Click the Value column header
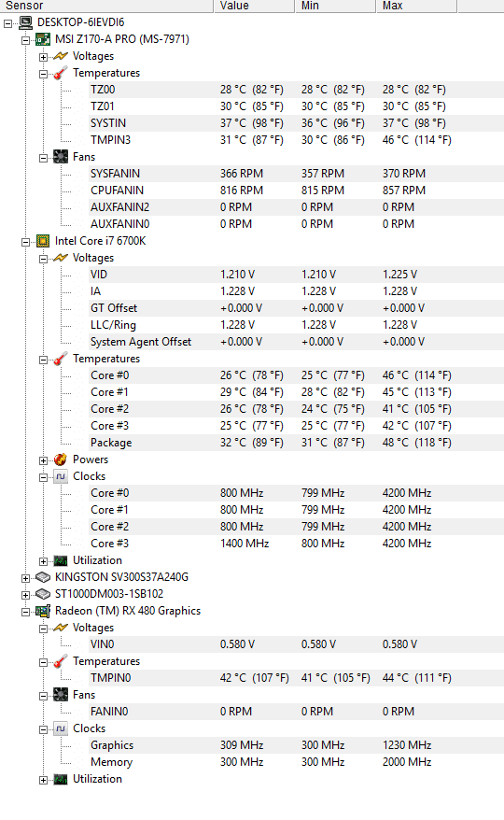This screenshot has width=504, height=820. coord(254,6)
